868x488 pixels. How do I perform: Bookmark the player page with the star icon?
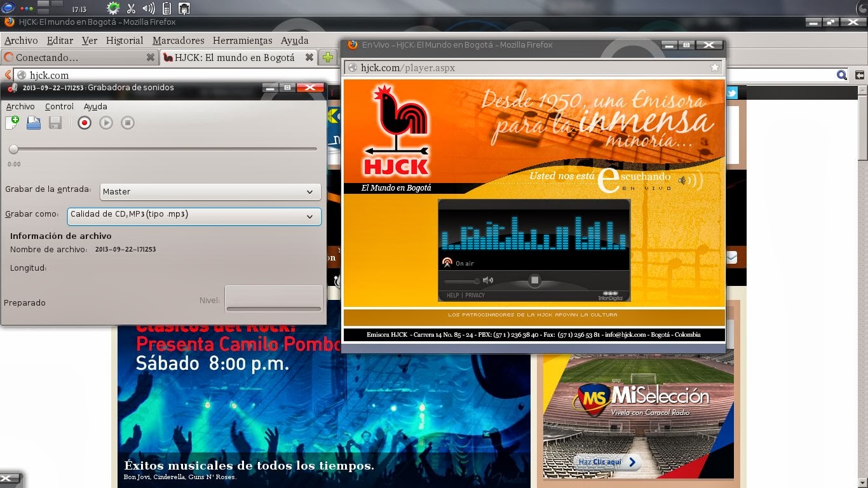(715, 67)
